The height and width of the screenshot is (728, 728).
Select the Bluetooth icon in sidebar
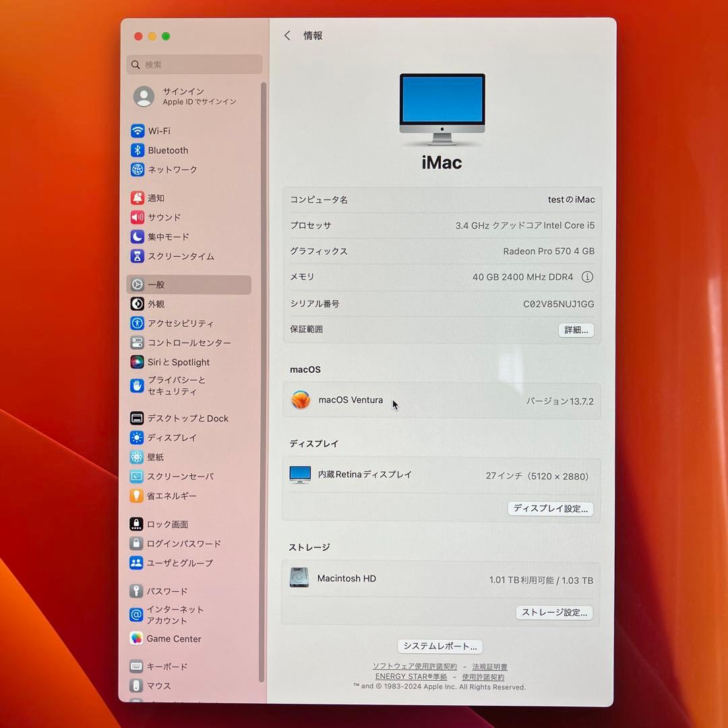136,150
